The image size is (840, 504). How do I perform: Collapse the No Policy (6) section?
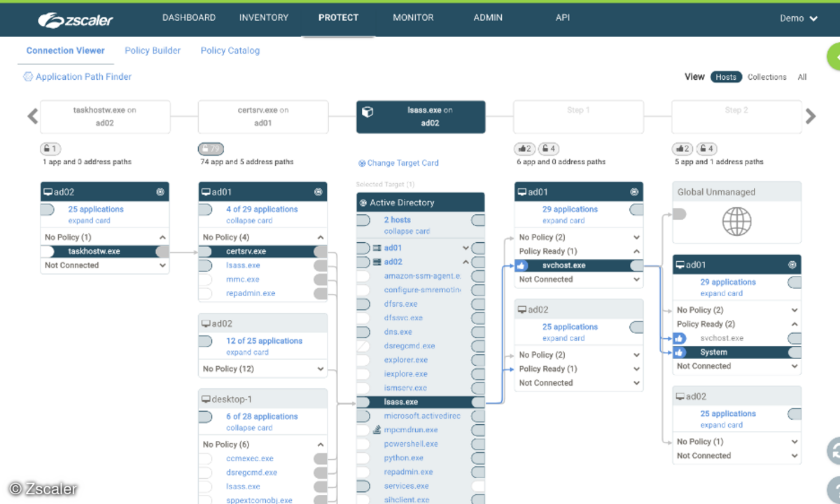click(321, 444)
